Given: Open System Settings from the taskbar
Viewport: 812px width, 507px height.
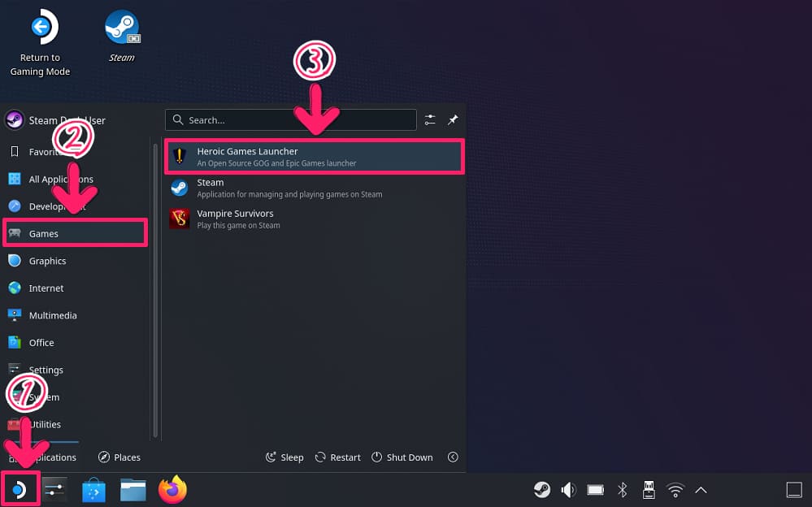Looking at the screenshot, I should point(54,489).
